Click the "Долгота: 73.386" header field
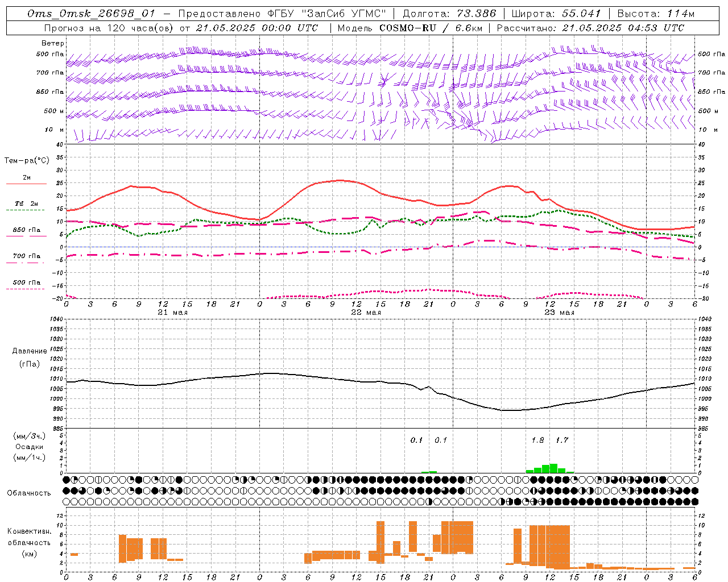Screen dimensions: 728x582 point(449,14)
